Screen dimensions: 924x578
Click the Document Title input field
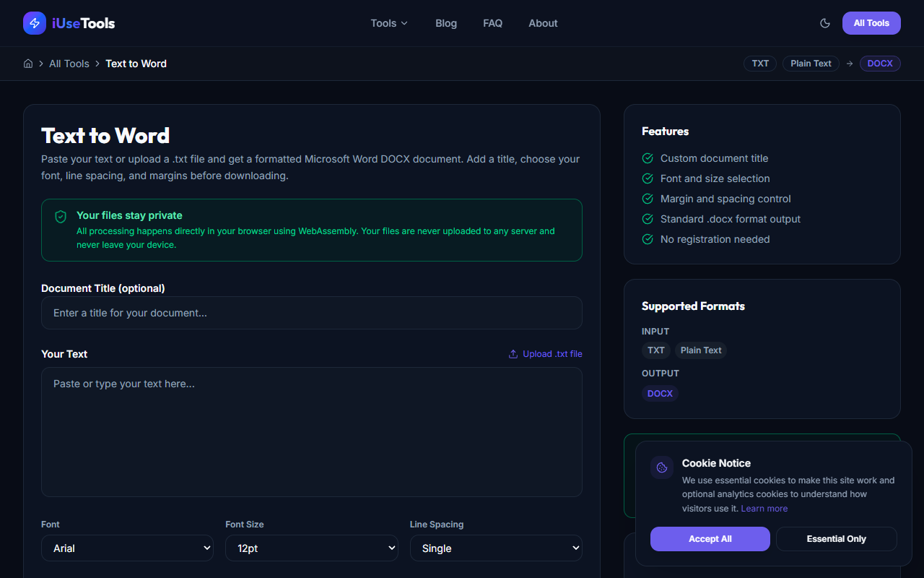[311, 313]
